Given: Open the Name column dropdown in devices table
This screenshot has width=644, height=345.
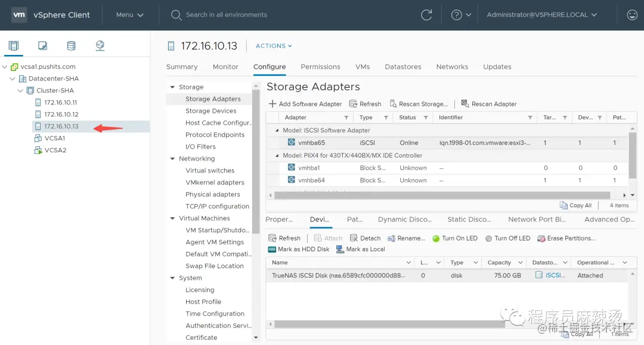Looking at the screenshot, I should coord(408,263).
